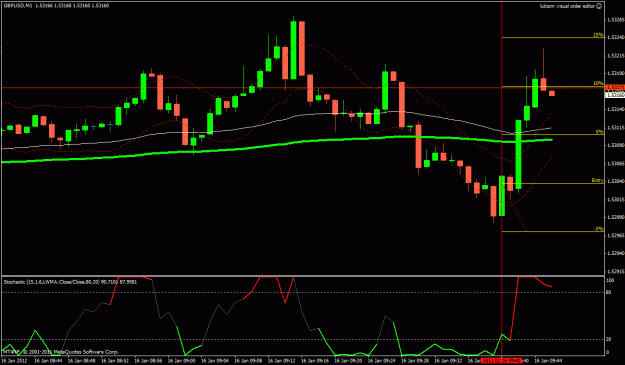The width and height of the screenshot is (625, 365).
Task: Click the 80 level label in Stochastic subwindow
Action: (608, 293)
